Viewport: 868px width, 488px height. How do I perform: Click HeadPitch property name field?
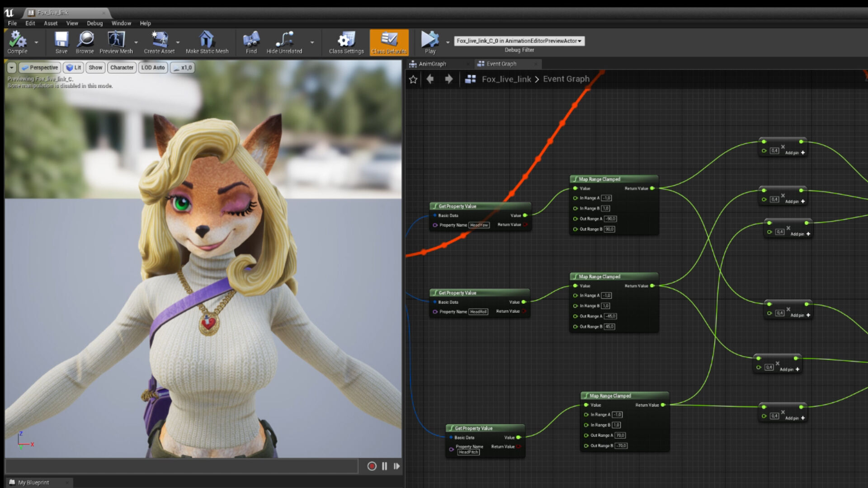(468, 452)
